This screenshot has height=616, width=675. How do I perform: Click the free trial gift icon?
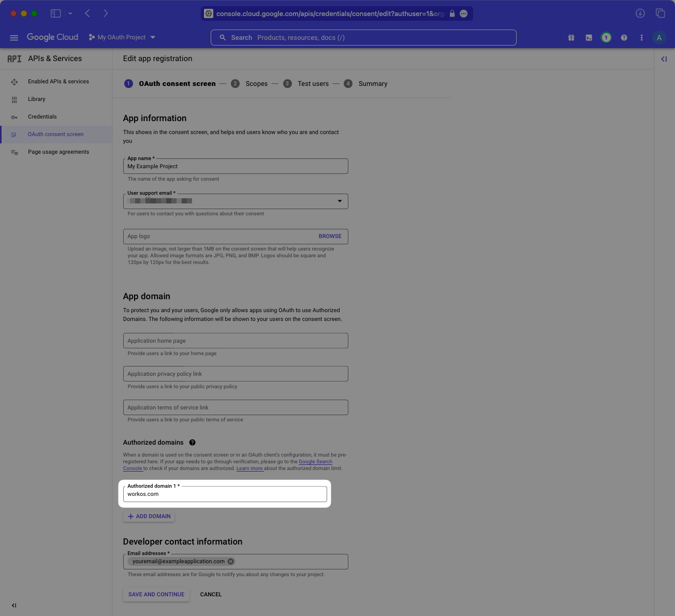pyautogui.click(x=571, y=37)
